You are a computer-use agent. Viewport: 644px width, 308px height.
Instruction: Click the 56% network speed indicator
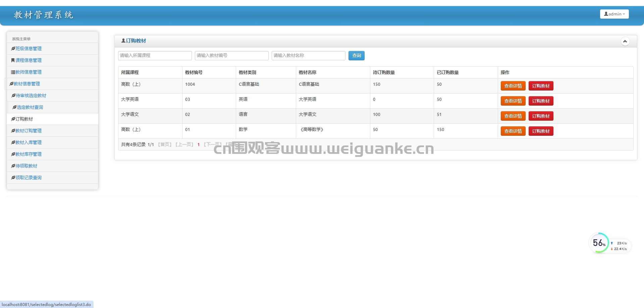pos(600,243)
